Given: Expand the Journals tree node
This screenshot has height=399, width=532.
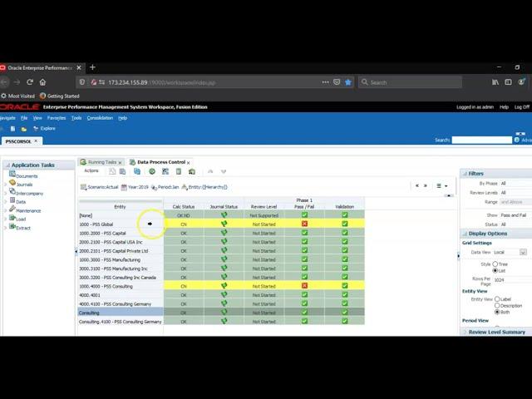Looking at the screenshot, I should coord(6,185).
